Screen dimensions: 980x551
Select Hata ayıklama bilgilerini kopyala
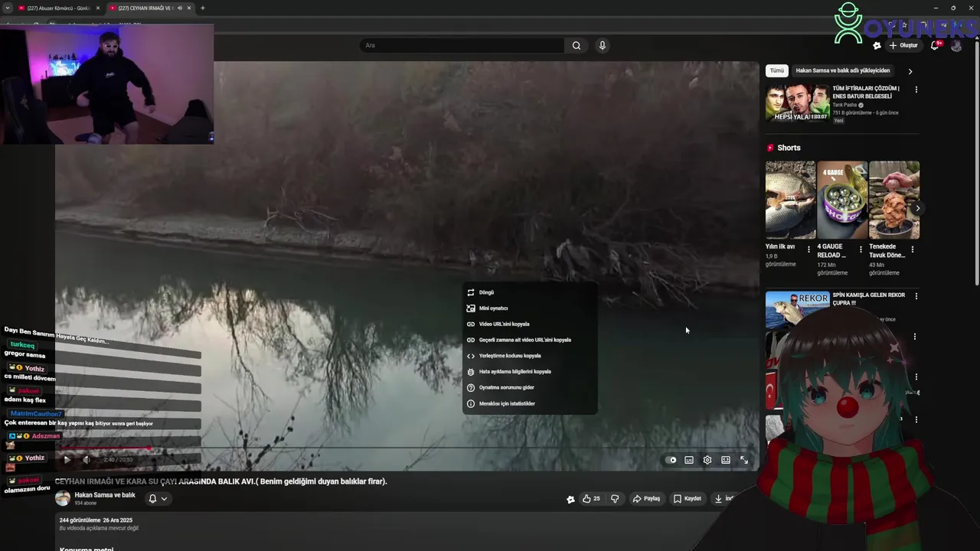[530, 372]
